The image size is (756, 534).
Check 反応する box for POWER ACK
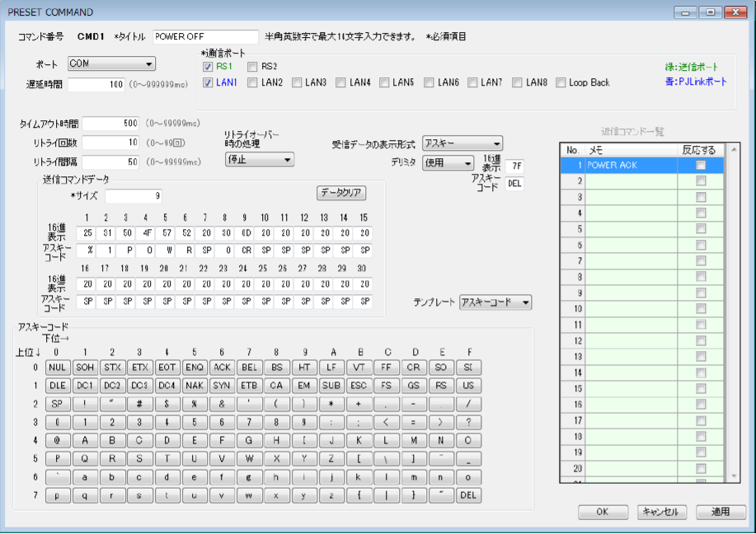(700, 166)
